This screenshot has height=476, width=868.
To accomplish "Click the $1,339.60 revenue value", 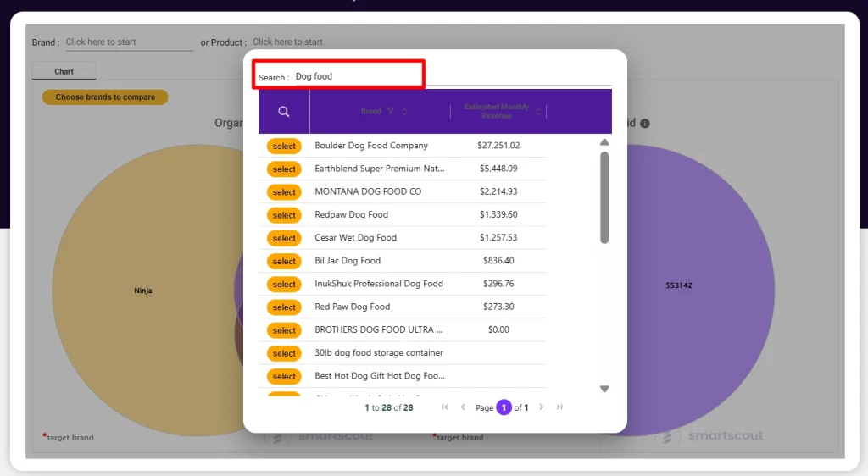I will click(498, 214).
